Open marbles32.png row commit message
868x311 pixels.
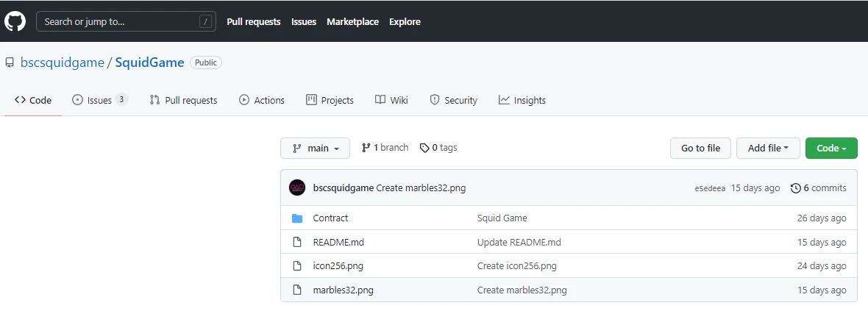tap(522, 290)
